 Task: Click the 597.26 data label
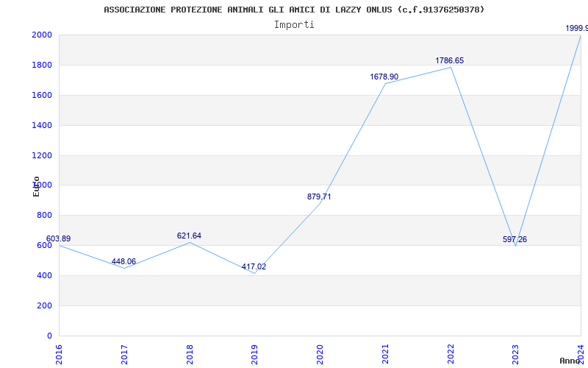(x=514, y=240)
